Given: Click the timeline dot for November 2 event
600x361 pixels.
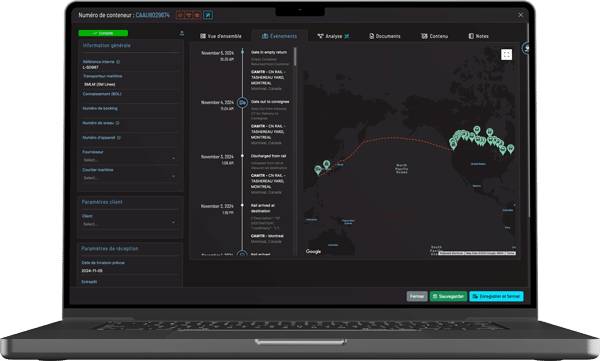Looking at the screenshot, I should point(242,205).
